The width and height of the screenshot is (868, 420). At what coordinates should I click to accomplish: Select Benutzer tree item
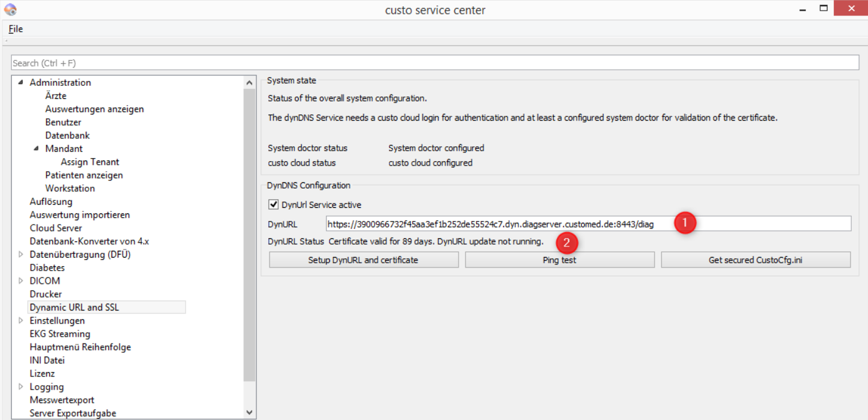63,122
